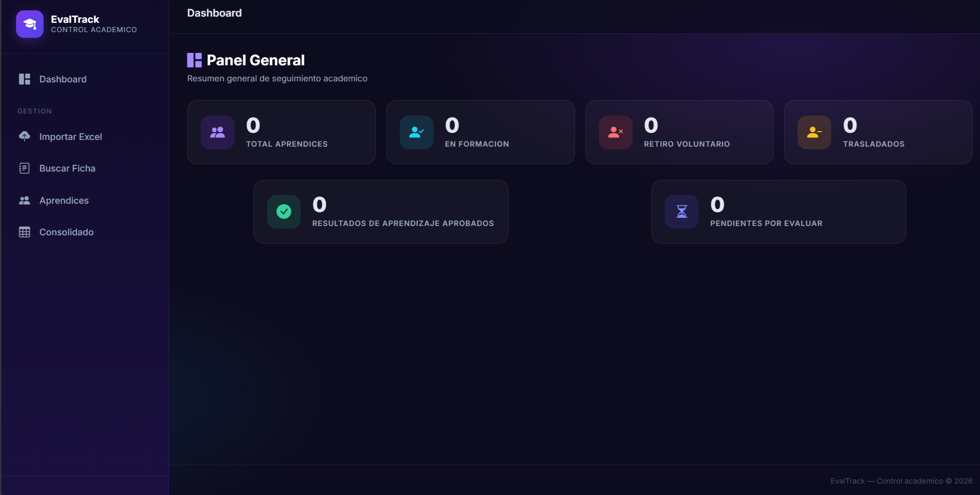The width and height of the screenshot is (980, 495).
Task: Click the Aprendices people icon in sidebar
Action: tap(24, 200)
